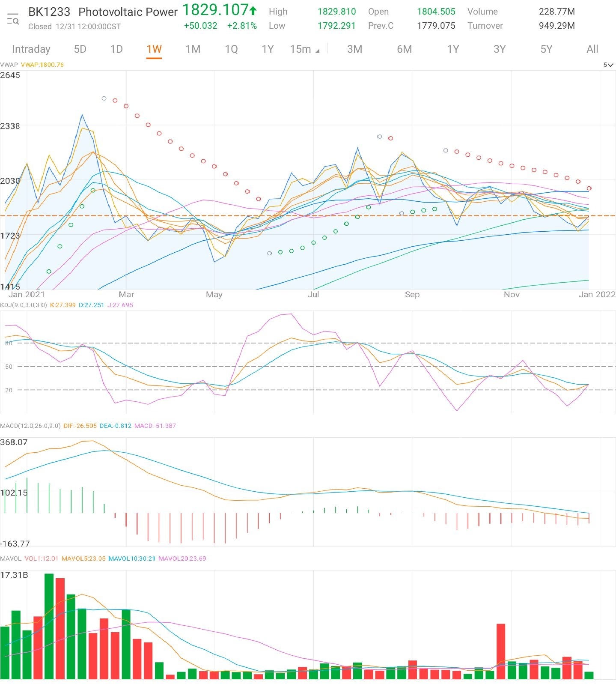Click the VWAP indicator label

pyautogui.click(x=9, y=65)
